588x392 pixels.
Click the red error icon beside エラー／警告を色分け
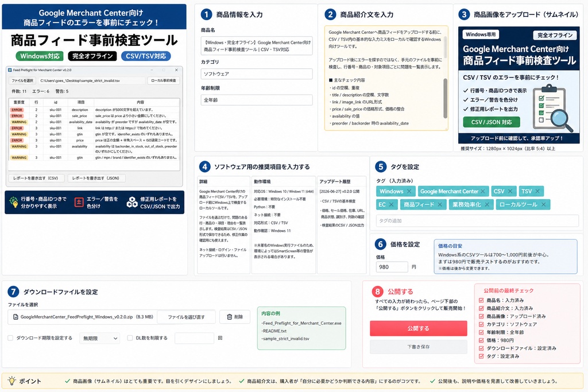pyautogui.click(x=79, y=203)
